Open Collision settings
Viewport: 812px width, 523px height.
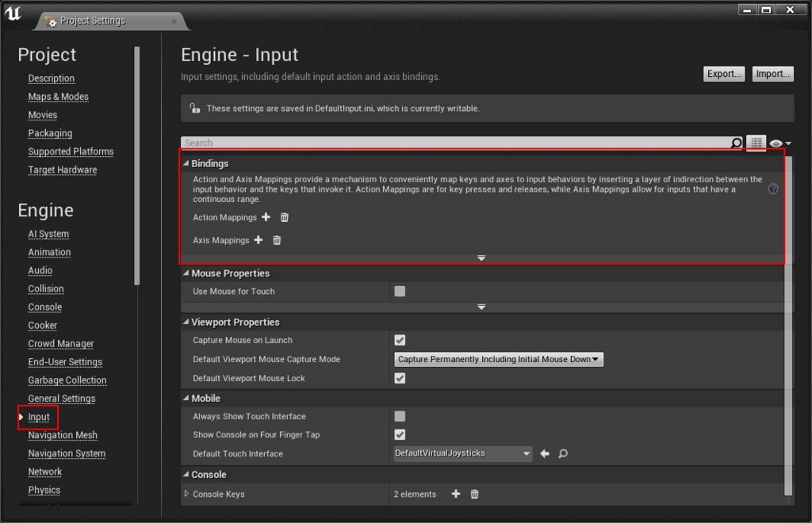tap(46, 288)
